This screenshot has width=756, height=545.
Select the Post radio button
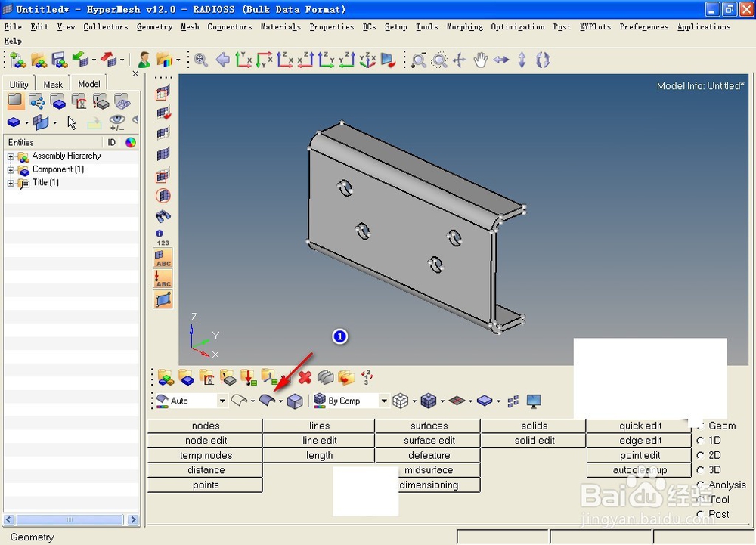click(700, 514)
